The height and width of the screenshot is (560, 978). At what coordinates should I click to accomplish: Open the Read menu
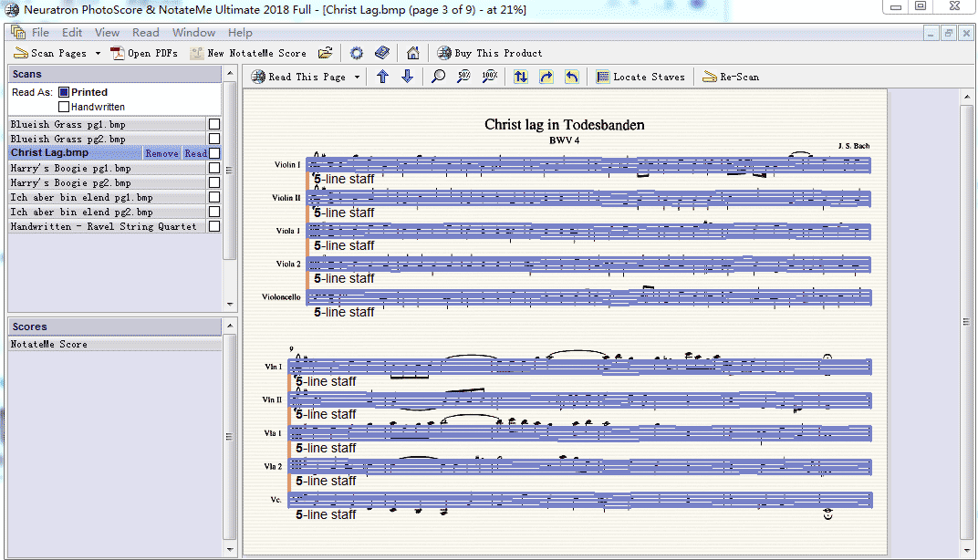pos(146,33)
